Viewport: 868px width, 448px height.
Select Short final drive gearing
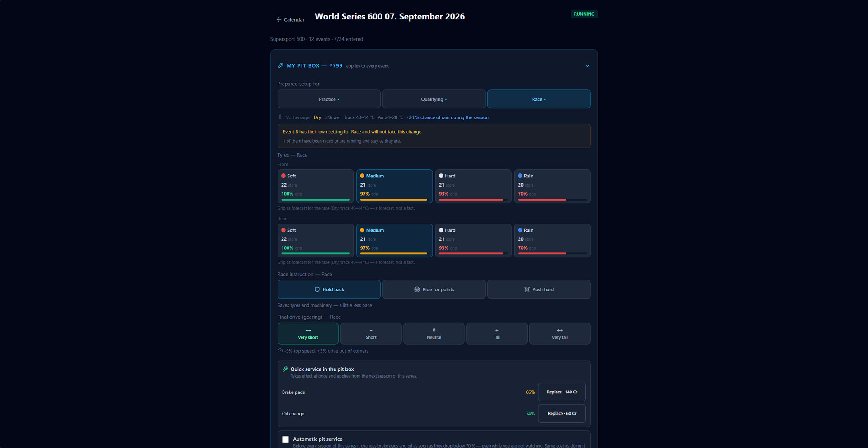coord(371,334)
